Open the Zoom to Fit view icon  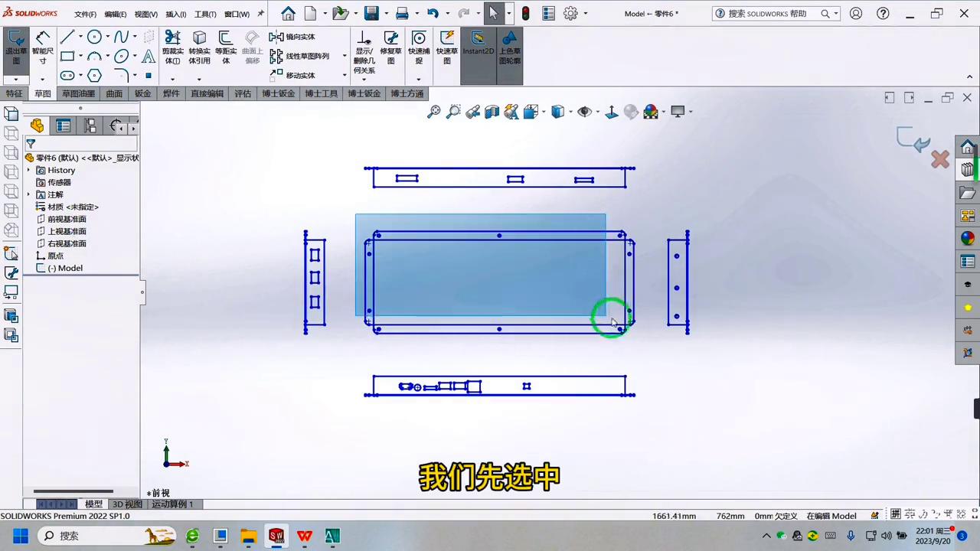tap(434, 112)
